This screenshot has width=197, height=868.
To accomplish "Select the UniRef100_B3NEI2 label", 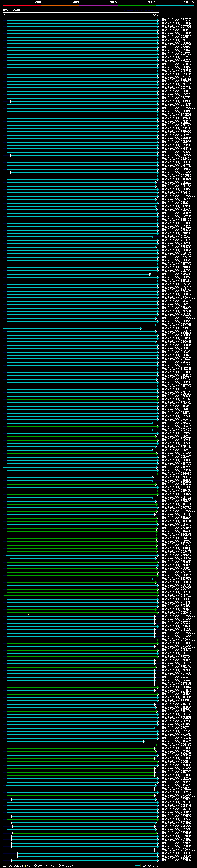I will (x=177, y=538).
